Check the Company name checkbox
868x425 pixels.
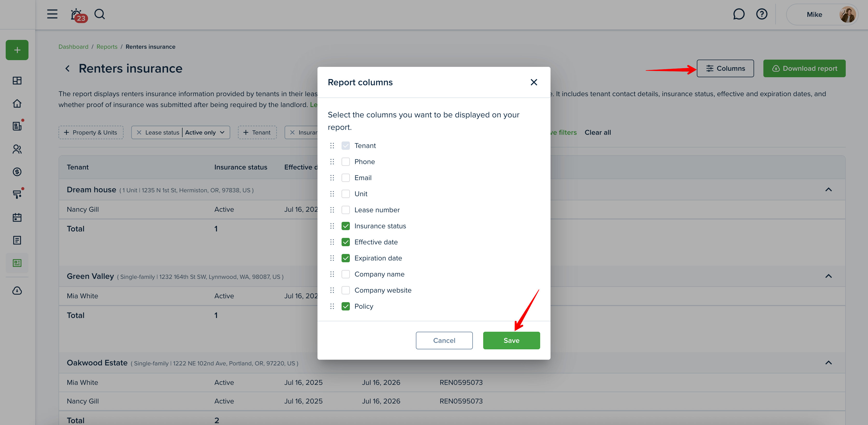[x=345, y=274]
